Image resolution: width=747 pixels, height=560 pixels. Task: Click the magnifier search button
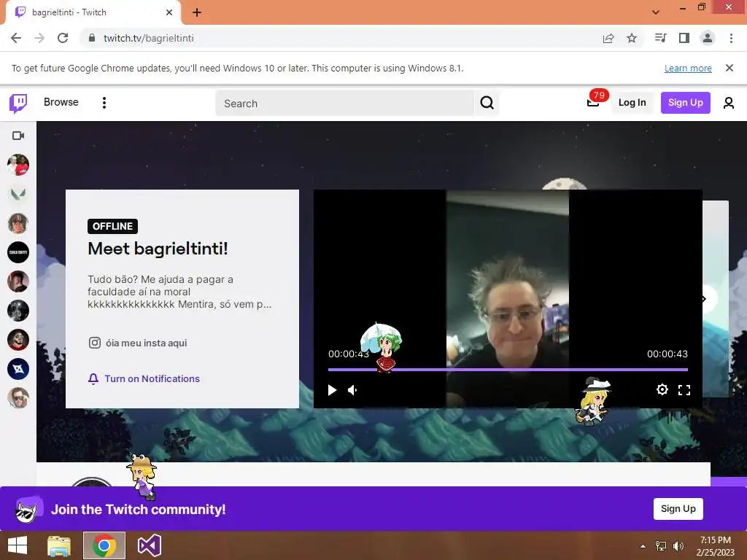[487, 103]
